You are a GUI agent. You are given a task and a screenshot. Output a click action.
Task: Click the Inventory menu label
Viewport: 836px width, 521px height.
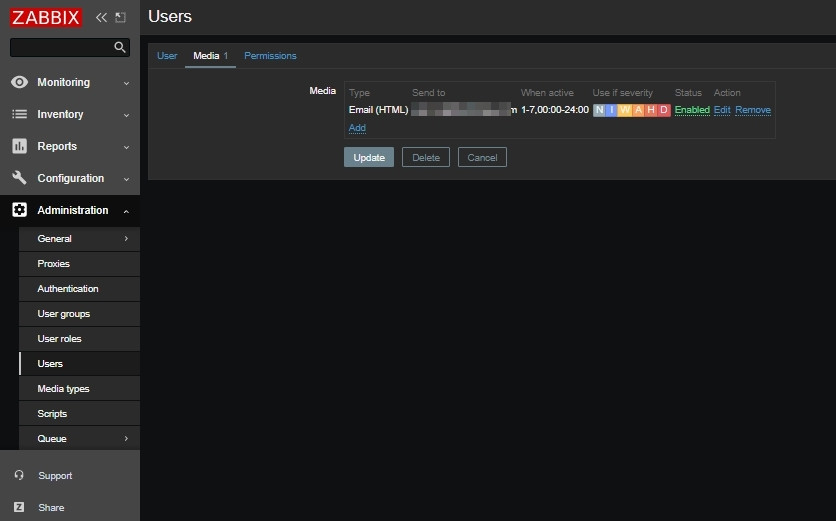(60, 114)
